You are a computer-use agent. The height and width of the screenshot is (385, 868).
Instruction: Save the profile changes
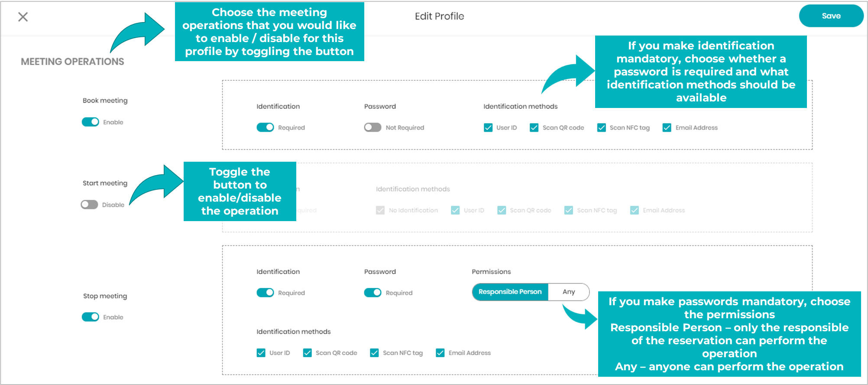coord(831,16)
